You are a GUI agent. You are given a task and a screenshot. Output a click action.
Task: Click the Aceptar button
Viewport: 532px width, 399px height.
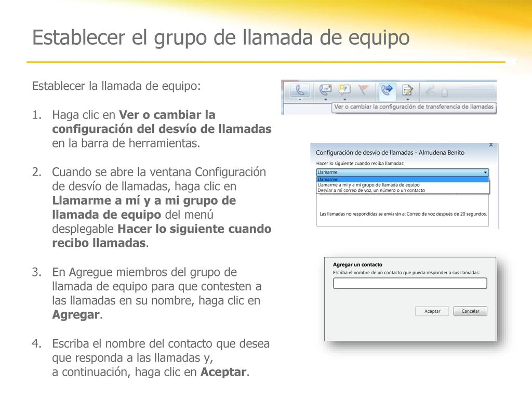pyautogui.click(x=432, y=311)
